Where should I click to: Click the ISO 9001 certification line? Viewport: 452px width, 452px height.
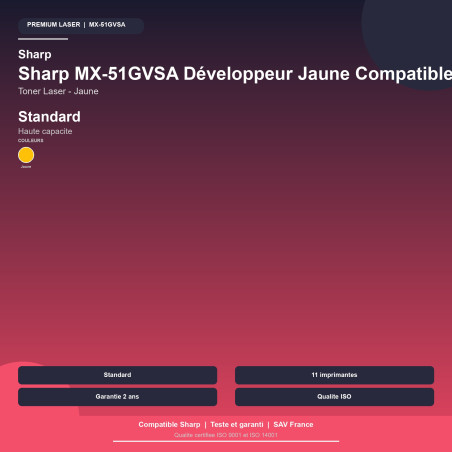(226, 435)
